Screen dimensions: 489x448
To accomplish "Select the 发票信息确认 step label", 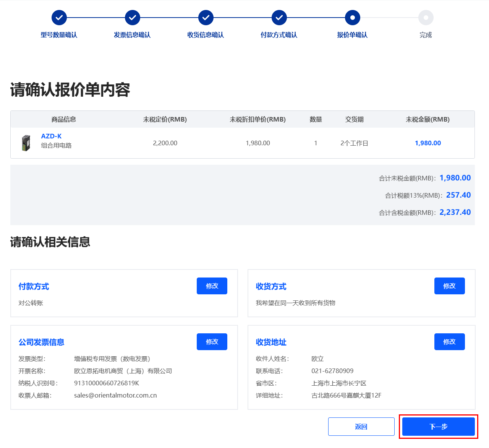I will pos(133,35).
